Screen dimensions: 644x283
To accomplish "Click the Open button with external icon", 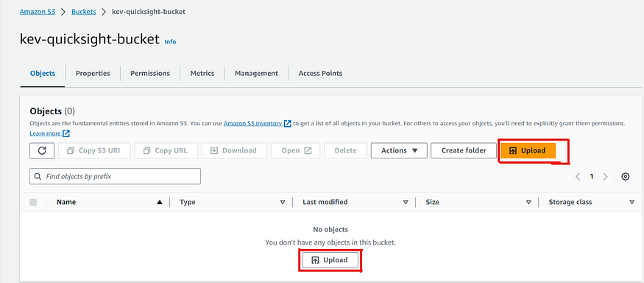I will (296, 150).
